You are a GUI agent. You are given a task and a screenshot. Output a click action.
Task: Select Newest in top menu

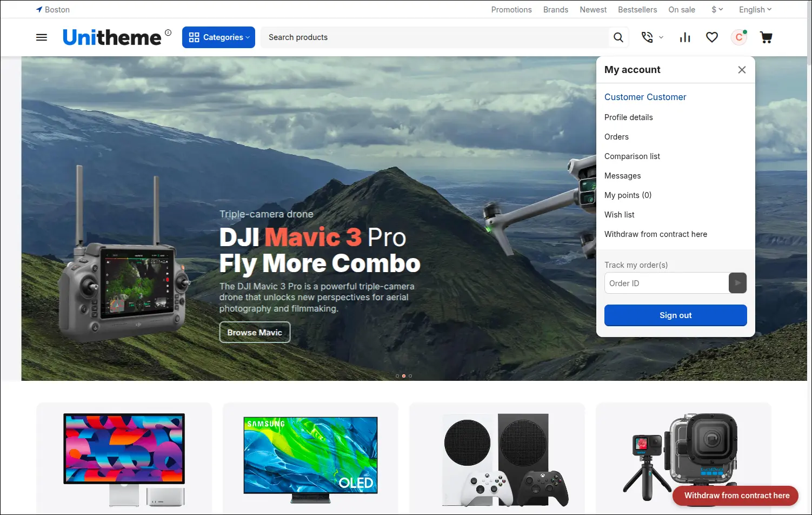593,10
